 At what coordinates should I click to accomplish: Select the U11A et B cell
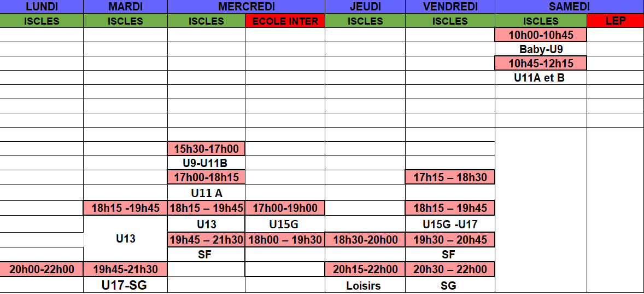click(x=541, y=77)
